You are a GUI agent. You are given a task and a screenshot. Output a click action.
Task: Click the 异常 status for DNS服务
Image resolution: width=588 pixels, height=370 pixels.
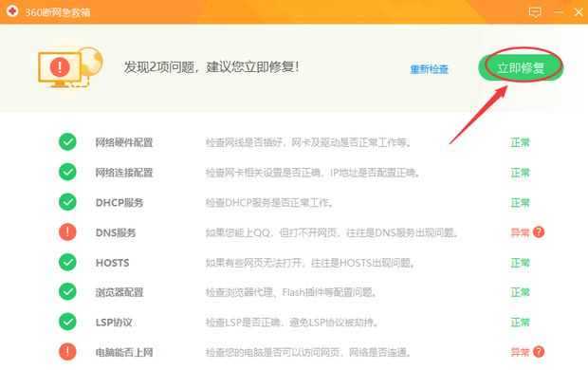click(x=520, y=232)
